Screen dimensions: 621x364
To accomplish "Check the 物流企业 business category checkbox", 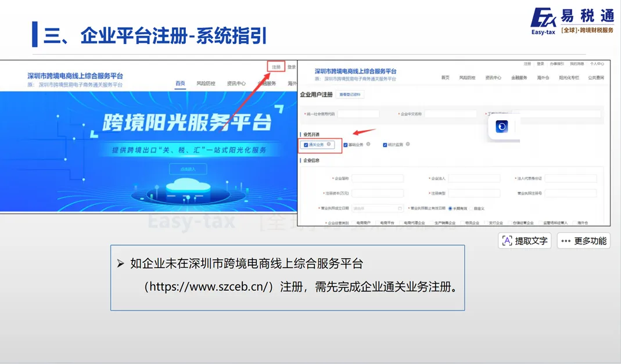I will click(x=462, y=221).
